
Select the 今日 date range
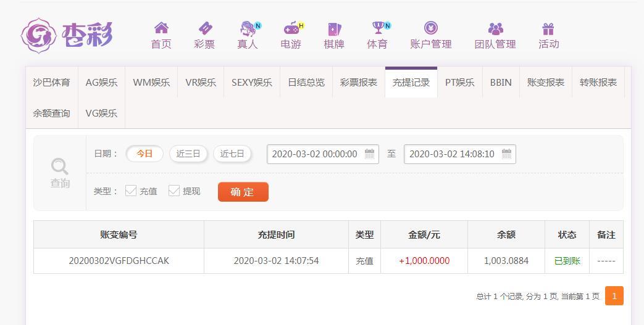point(144,154)
